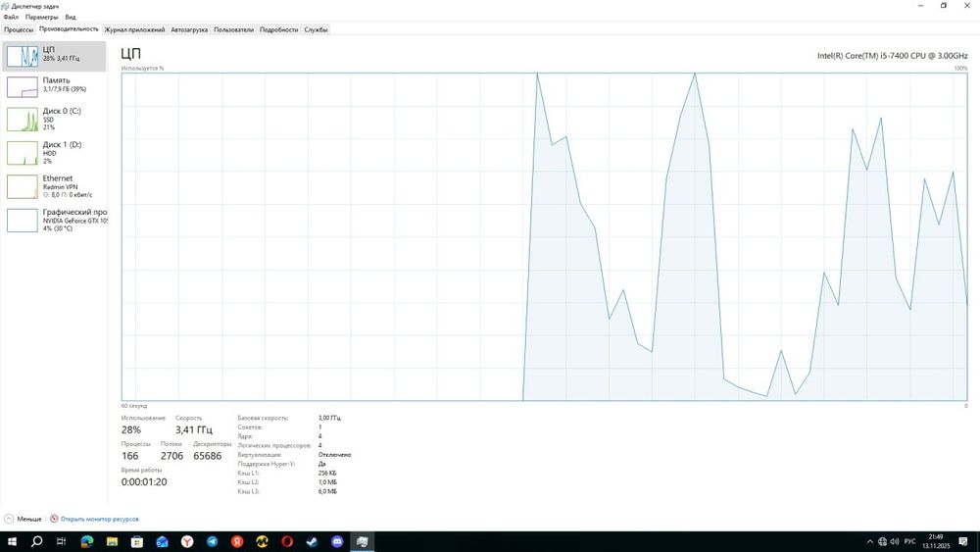Open Диск 1 (D:) HDD panel
The height and width of the screenshot is (552, 980).
(x=54, y=153)
